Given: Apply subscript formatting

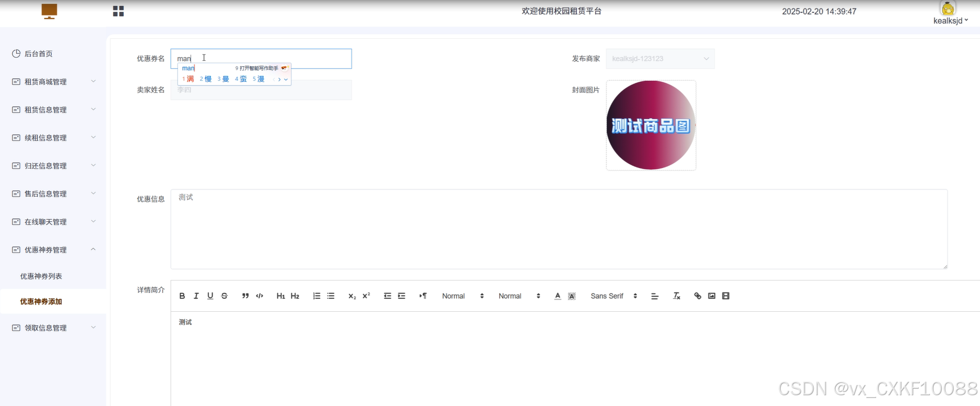Looking at the screenshot, I should click(x=352, y=296).
